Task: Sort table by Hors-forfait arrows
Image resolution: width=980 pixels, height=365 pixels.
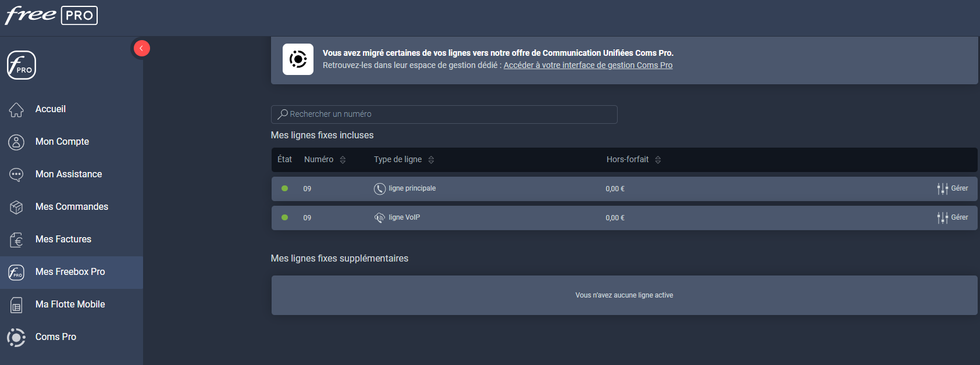Action: (x=658, y=160)
